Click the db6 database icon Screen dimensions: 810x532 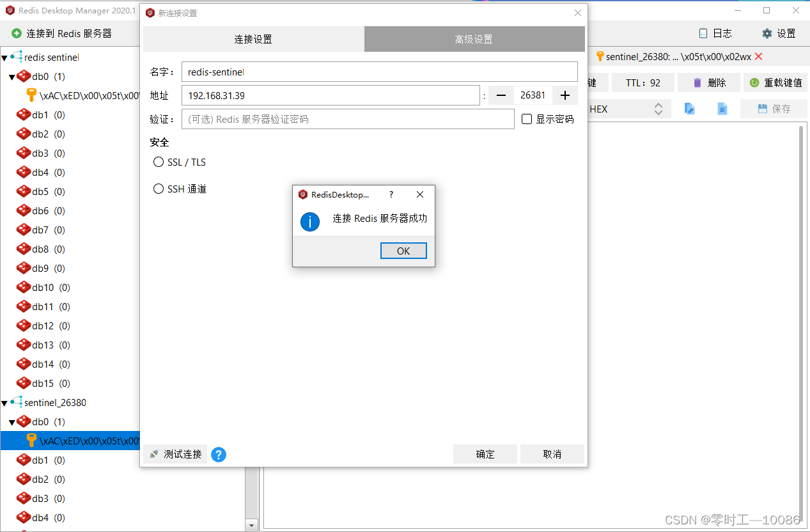(24, 210)
